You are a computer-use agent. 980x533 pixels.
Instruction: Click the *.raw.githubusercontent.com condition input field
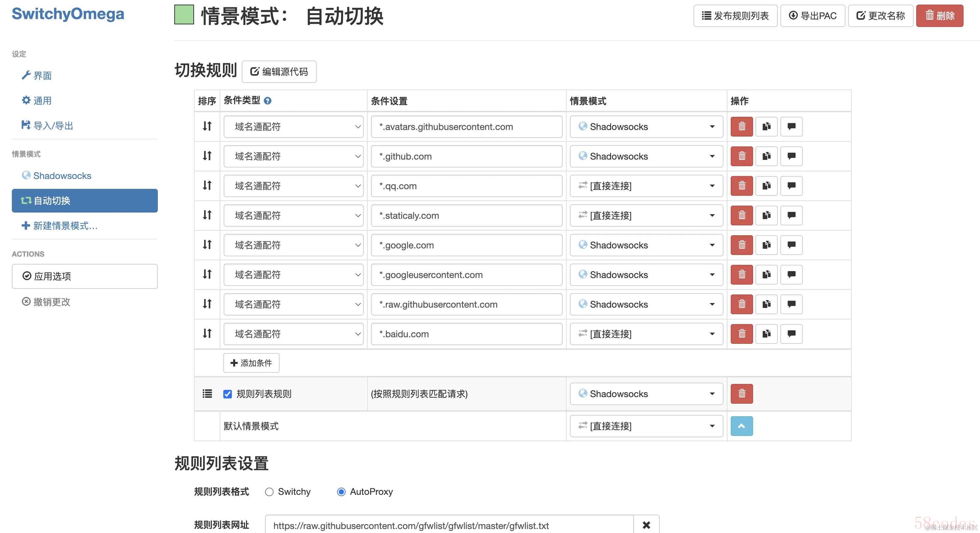466,305
